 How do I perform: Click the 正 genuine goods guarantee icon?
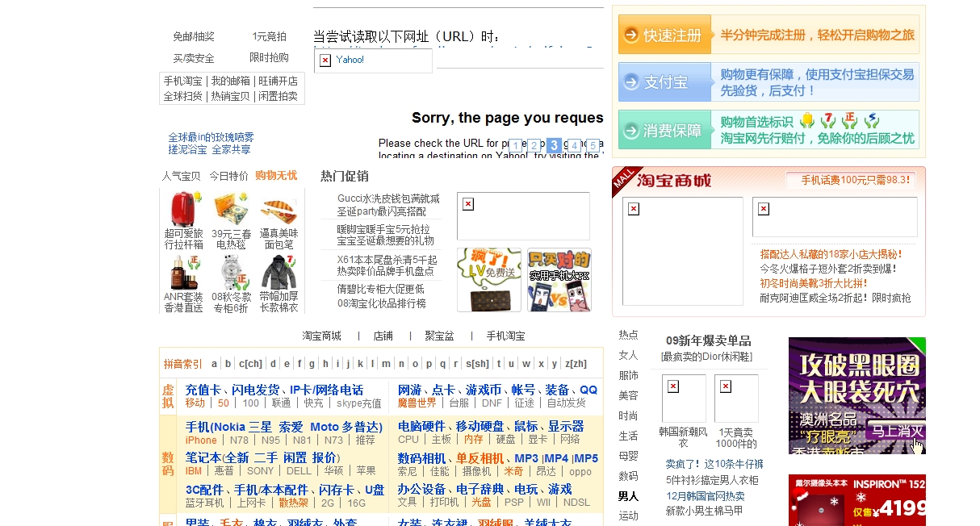[x=848, y=121]
